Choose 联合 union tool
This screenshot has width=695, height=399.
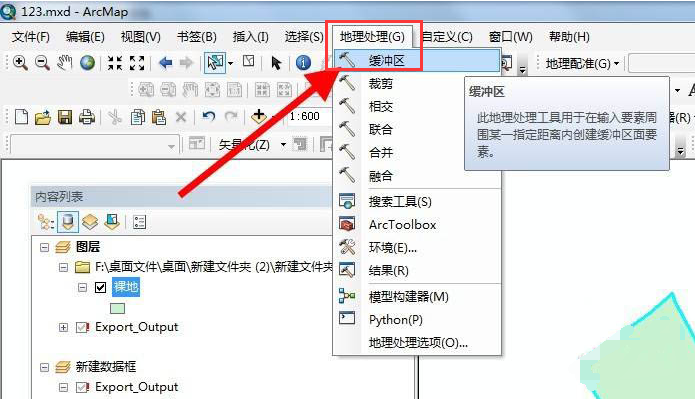coord(417,129)
